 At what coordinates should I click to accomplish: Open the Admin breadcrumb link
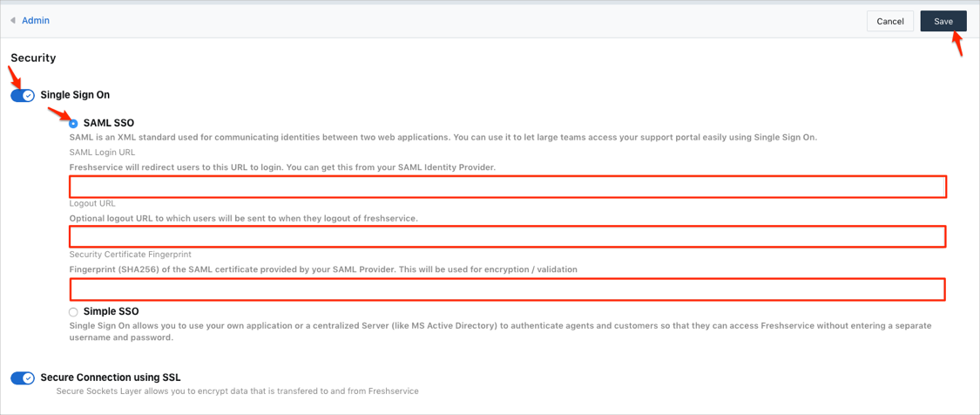36,21
